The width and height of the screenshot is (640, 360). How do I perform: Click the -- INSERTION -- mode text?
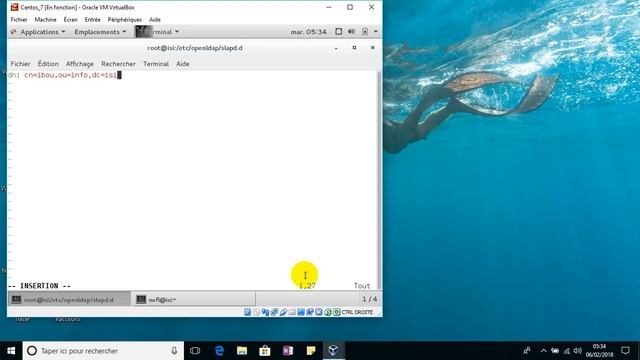39,286
